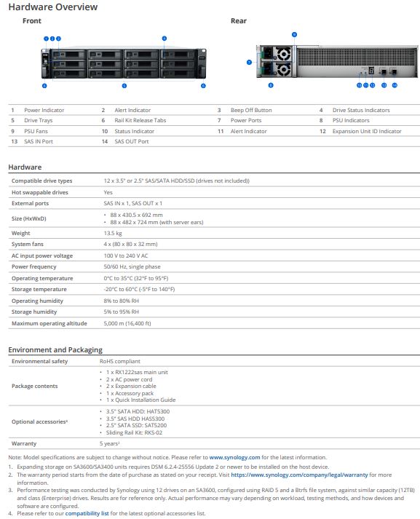Click callout number 14 below the rear view

395,85
